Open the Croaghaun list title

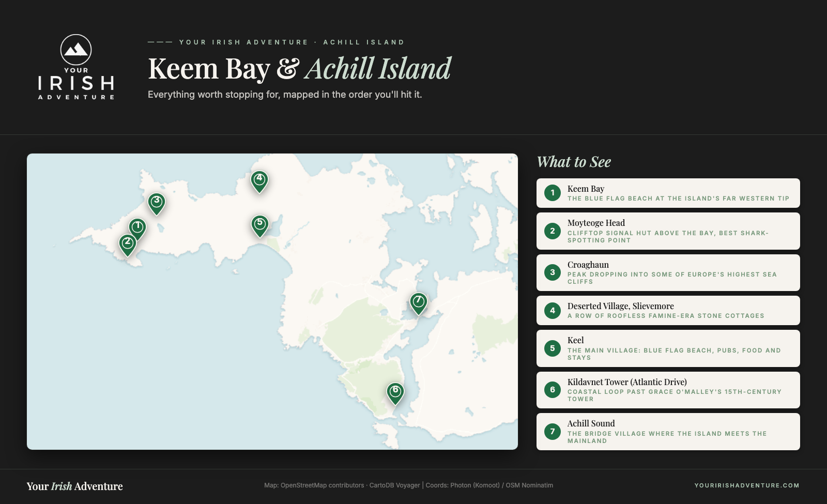click(588, 265)
